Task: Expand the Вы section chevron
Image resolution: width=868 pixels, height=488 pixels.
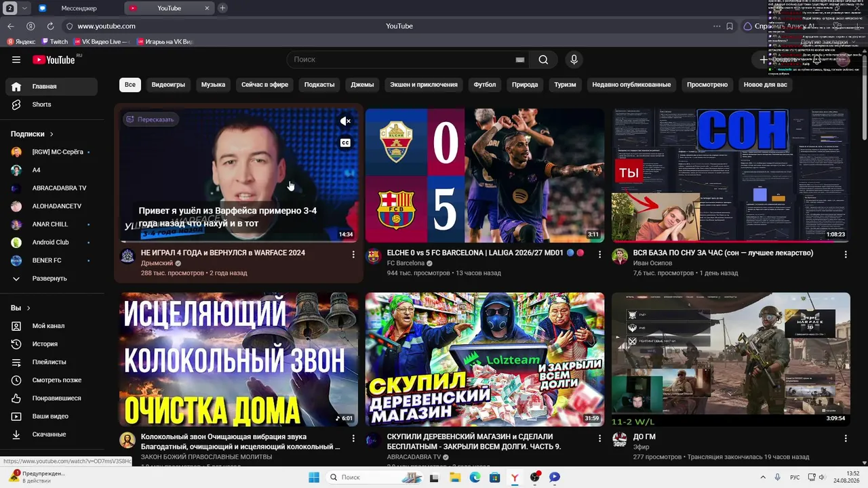Action: click(x=28, y=308)
